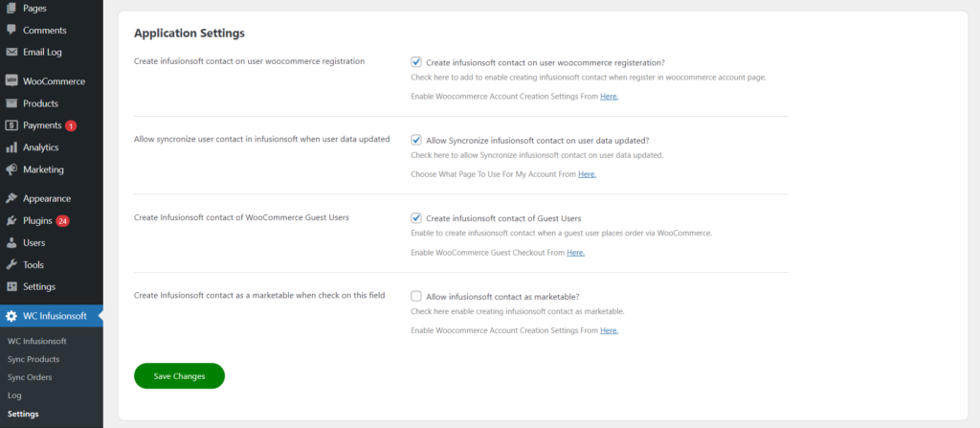The width and height of the screenshot is (980, 428).
Task: Uncheck Allow Syncronize infusionsoft contact checkbox
Action: (x=416, y=140)
